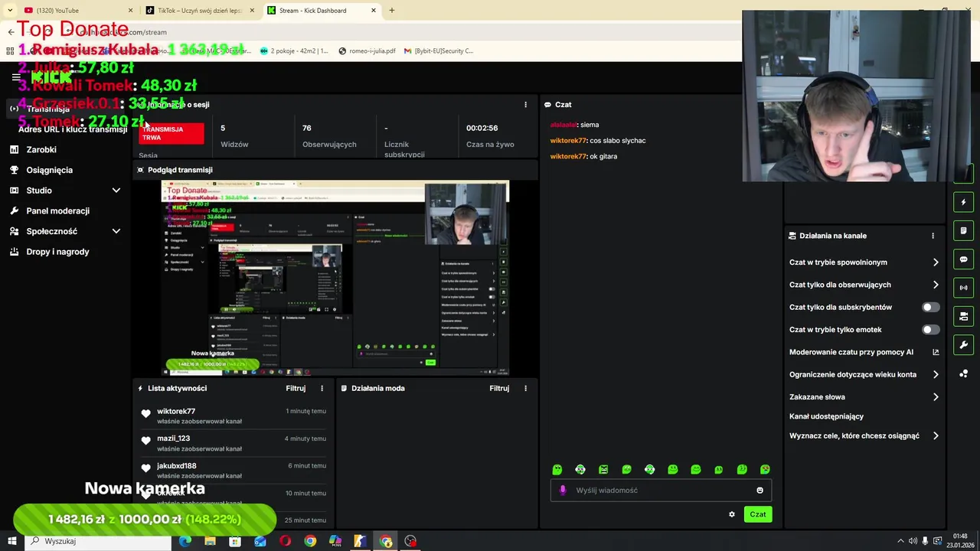This screenshot has width=980, height=551.
Task: Click wiktorek77 name in activity list
Action: (x=176, y=412)
